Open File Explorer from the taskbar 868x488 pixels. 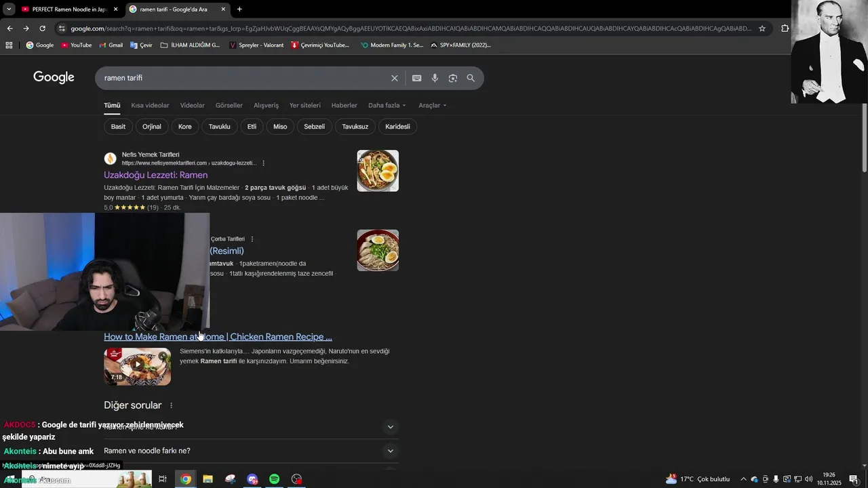(x=208, y=479)
